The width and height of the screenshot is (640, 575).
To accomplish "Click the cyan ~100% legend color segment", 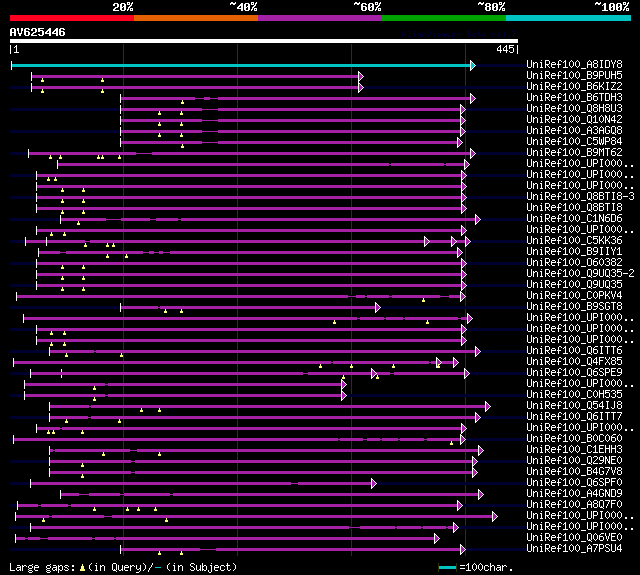I will 569,18.
